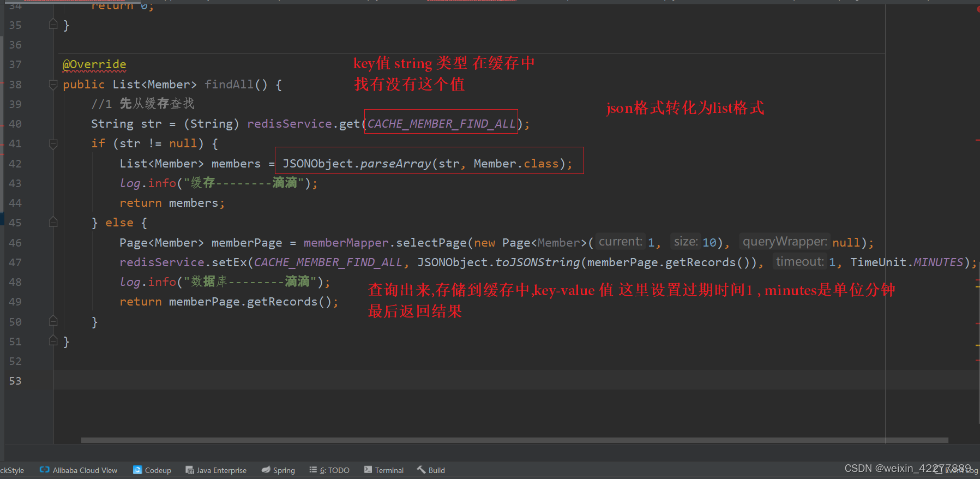This screenshot has width=980, height=479.
Task: Click setEx in redisService call
Action: tap(229, 262)
